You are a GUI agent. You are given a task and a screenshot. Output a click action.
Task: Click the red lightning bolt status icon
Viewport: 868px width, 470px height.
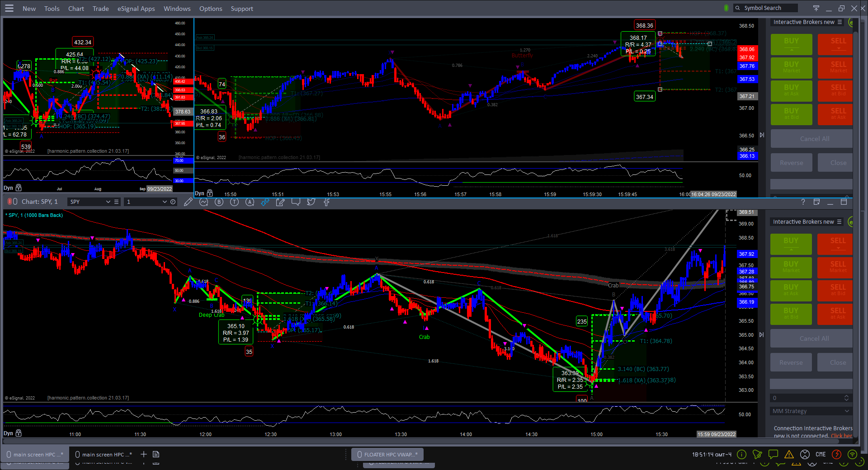837,454
